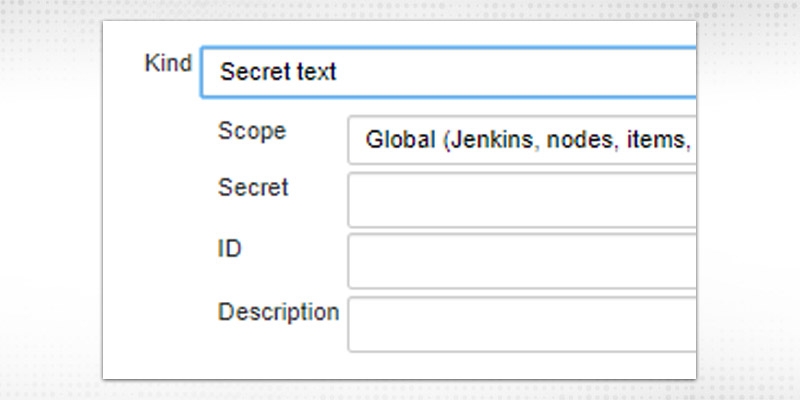The height and width of the screenshot is (400, 800).
Task: Click the ID field label
Action: [x=230, y=248]
